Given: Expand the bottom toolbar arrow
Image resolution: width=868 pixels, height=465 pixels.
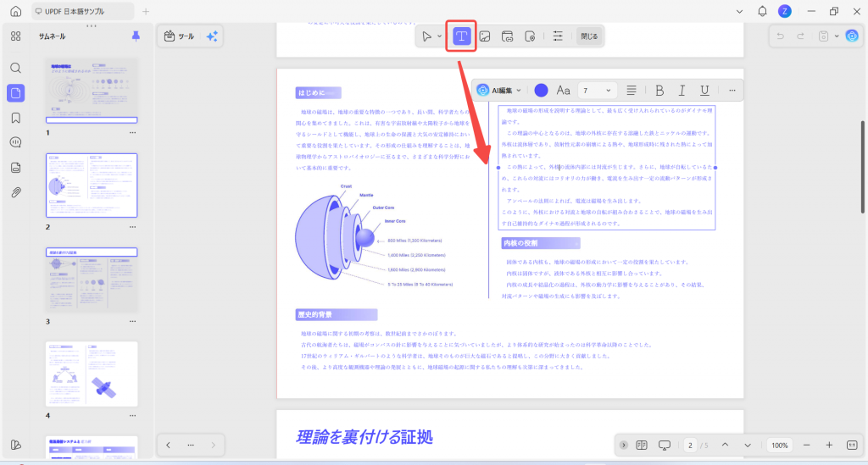Looking at the screenshot, I should point(623,445).
